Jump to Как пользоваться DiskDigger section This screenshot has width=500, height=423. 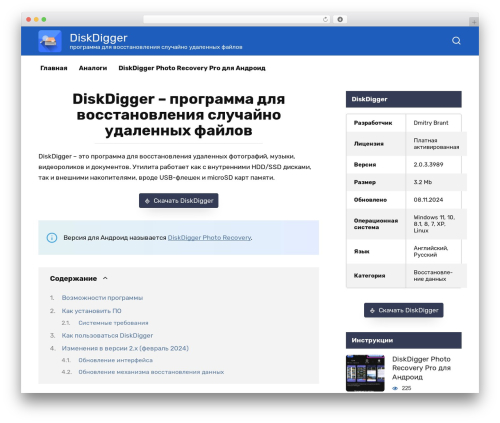[107, 336]
